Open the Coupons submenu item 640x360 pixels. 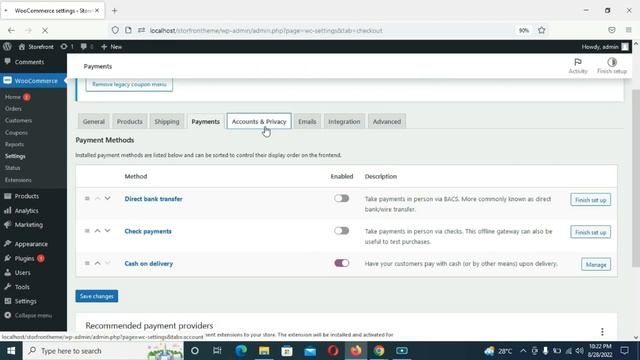[16, 132]
